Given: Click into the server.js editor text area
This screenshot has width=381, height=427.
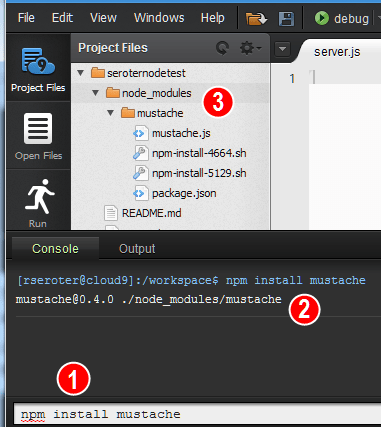Looking at the screenshot, I should click(x=345, y=150).
